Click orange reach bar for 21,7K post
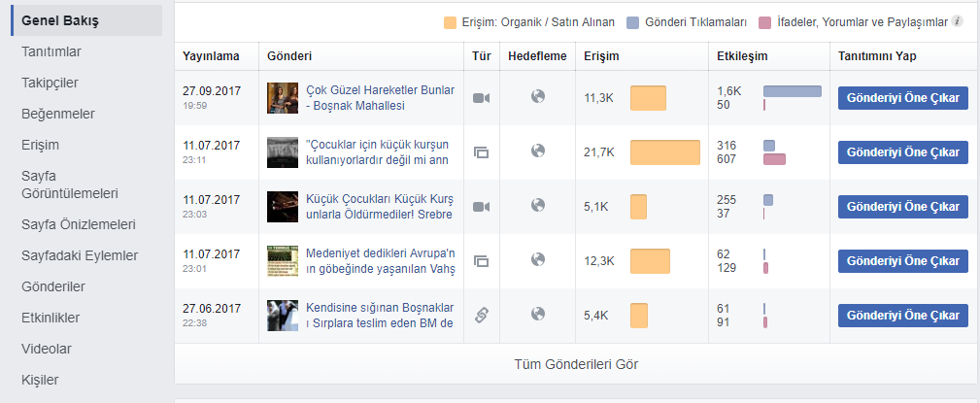The width and height of the screenshot is (980, 403). 665,152
